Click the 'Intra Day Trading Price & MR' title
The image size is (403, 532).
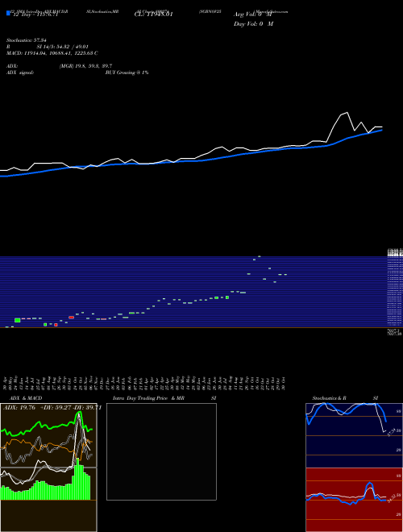click(x=148, y=398)
